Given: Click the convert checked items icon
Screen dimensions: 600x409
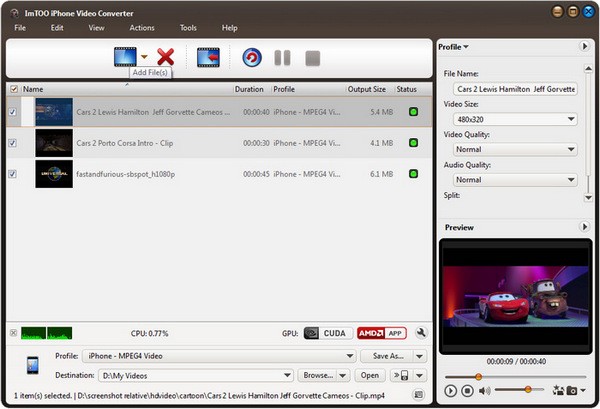Looking at the screenshot, I should 252,57.
